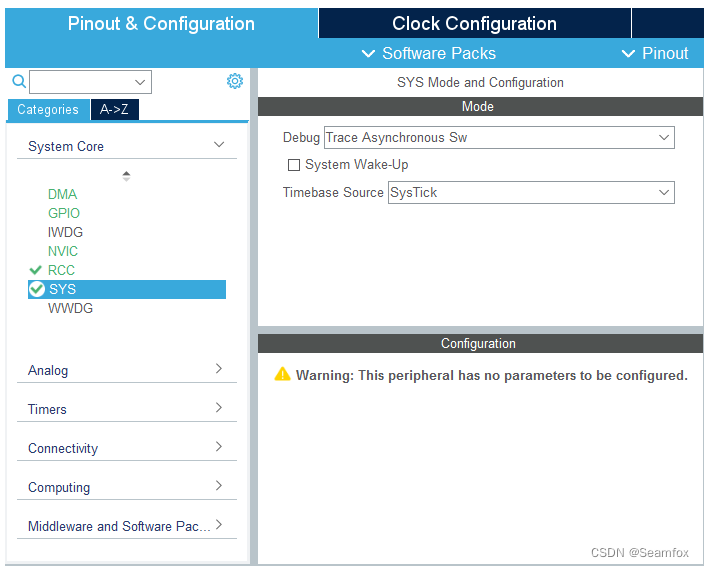Select NVIC in System Core list
The height and width of the screenshot is (567, 704).
[x=63, y=251]
